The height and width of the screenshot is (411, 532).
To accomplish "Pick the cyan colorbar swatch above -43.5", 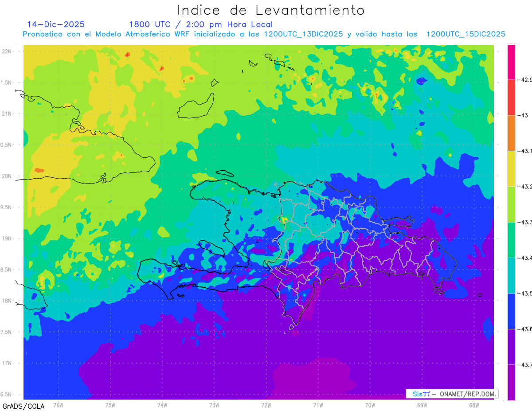I will (511, 275).
